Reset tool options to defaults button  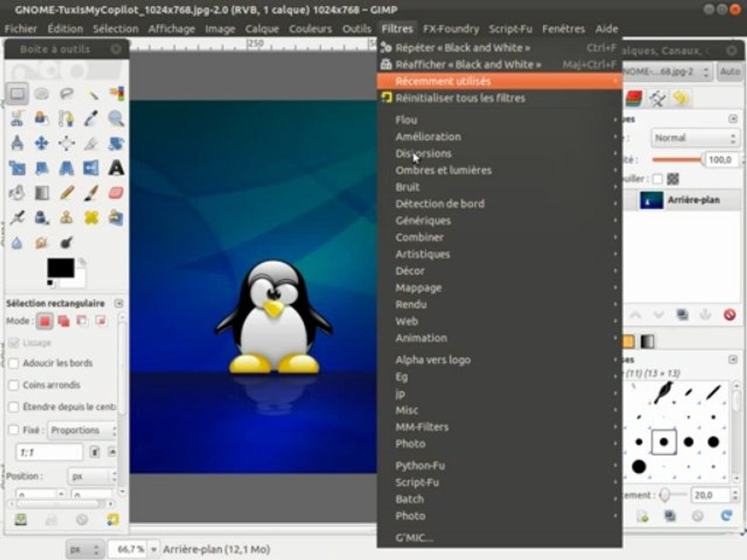(112, 519)
